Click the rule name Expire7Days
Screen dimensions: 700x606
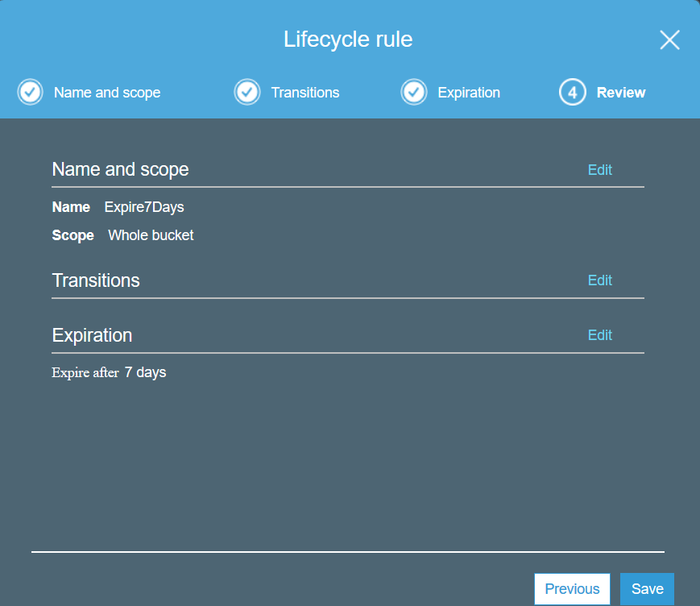tap(144, 207)
